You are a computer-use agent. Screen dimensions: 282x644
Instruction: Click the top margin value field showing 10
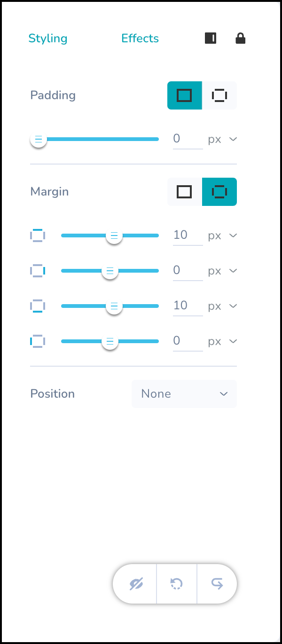click(x=187, y=235)
